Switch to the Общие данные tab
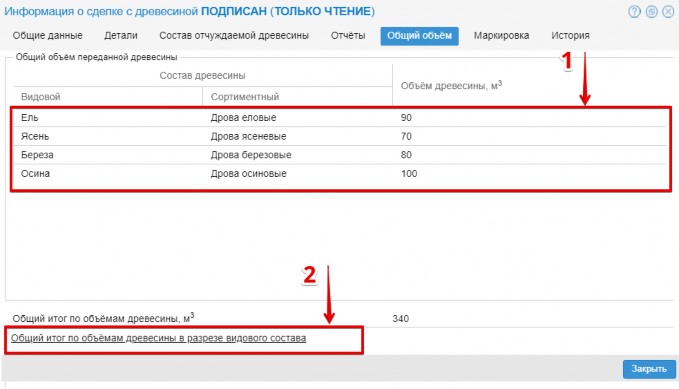This screenshot has width=679, height=389. [47, 36]
